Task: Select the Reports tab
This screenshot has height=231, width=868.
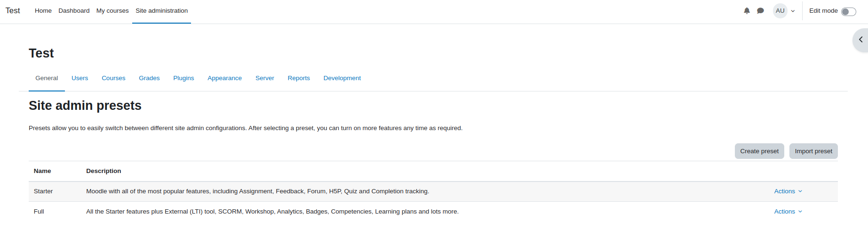Action: pos(299,78)
